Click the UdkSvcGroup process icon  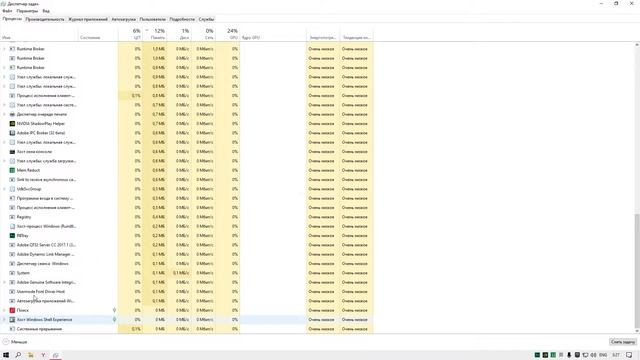(x=12, y=189)
